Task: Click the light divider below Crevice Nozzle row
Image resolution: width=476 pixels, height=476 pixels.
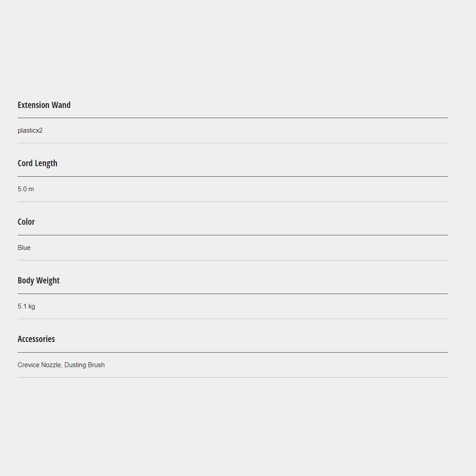Action: click(233, 377)
